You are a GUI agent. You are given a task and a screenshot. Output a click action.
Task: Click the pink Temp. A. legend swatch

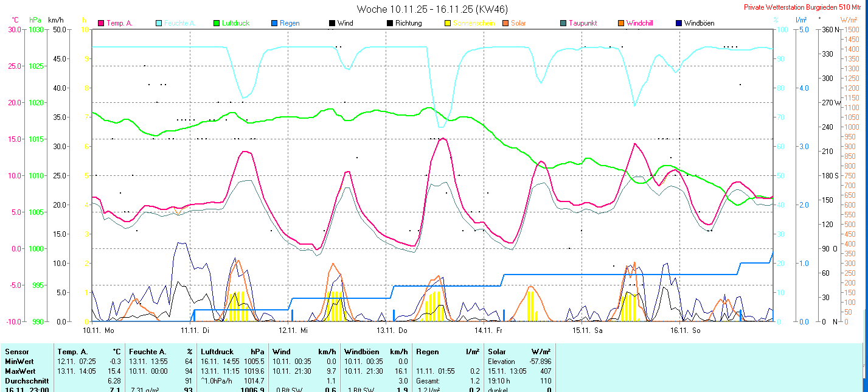point(101,23)
